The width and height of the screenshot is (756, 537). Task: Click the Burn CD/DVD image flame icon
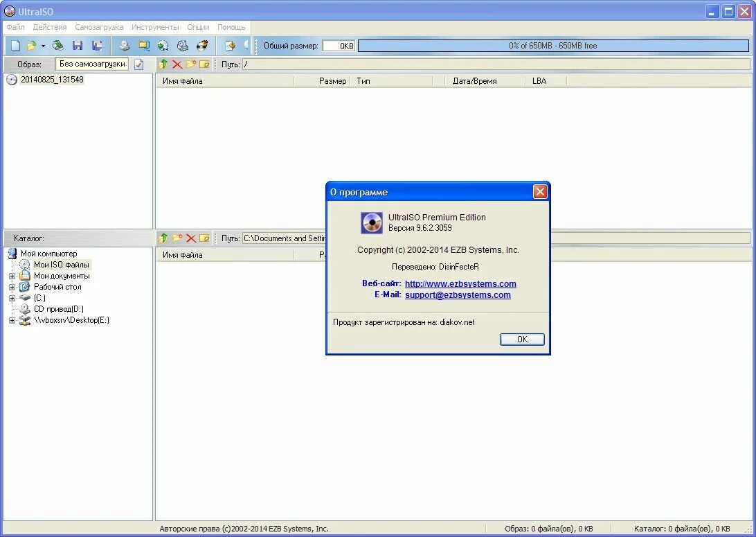202,46
